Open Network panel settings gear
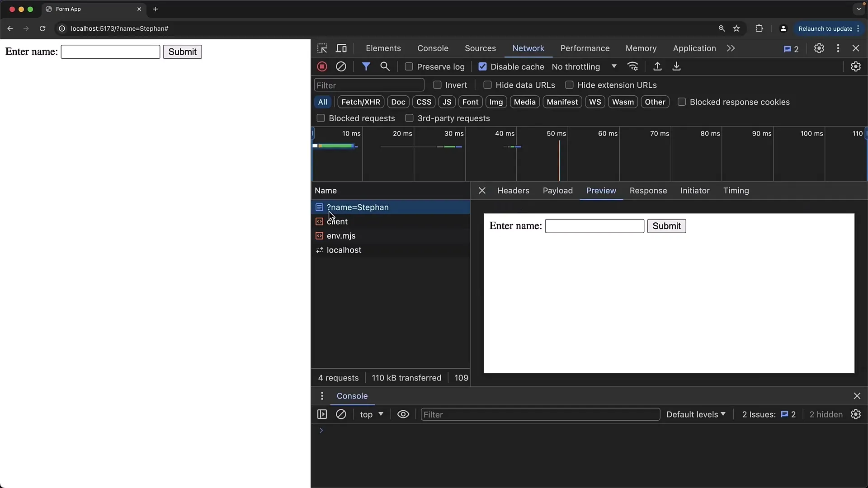This screenshot has height=488, width=868. pos(856,66)
